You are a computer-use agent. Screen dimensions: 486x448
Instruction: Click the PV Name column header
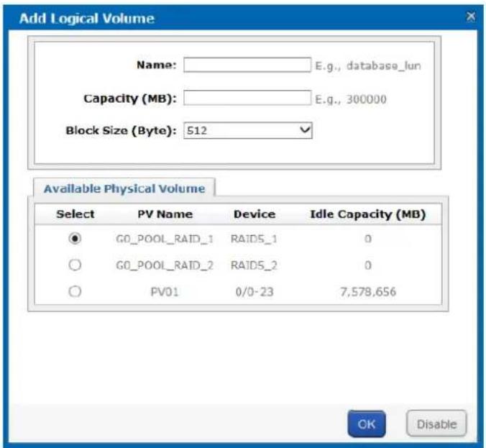[x=165, y=214]
